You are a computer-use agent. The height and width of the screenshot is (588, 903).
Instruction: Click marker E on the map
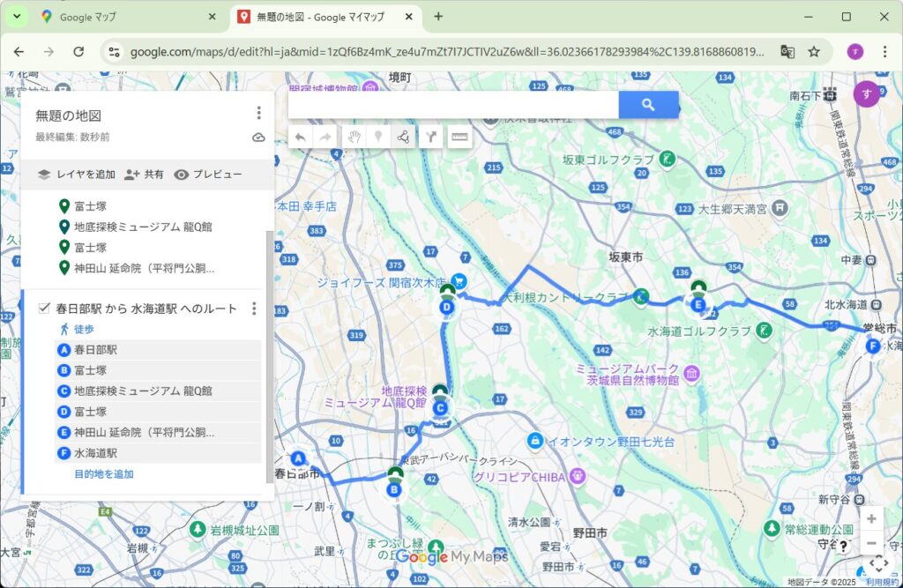click(x=698, y=305)
